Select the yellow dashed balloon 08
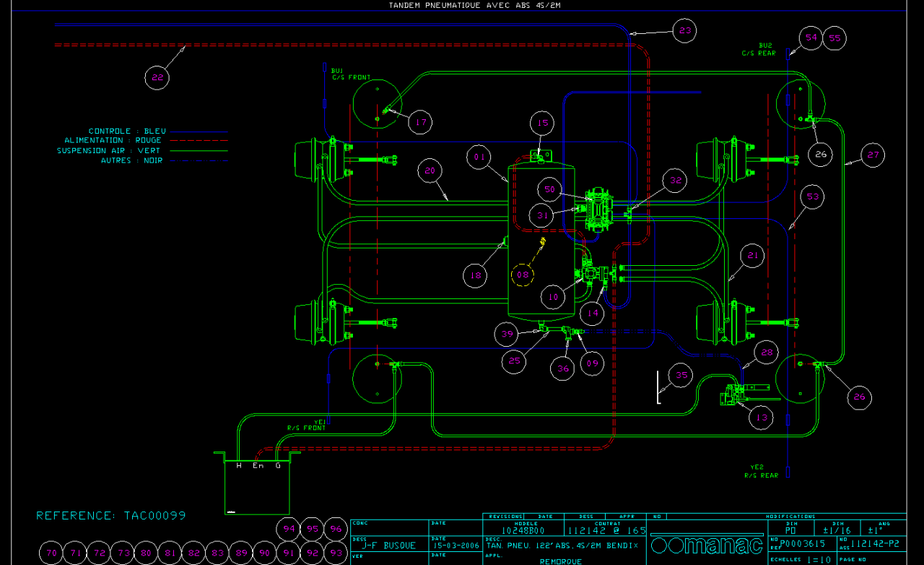 (523, 275)
